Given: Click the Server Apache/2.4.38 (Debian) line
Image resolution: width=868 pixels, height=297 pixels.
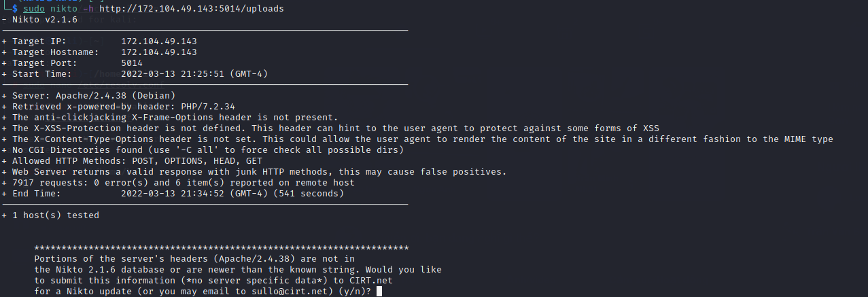Looking at the screenshot, I should (94, 96).
